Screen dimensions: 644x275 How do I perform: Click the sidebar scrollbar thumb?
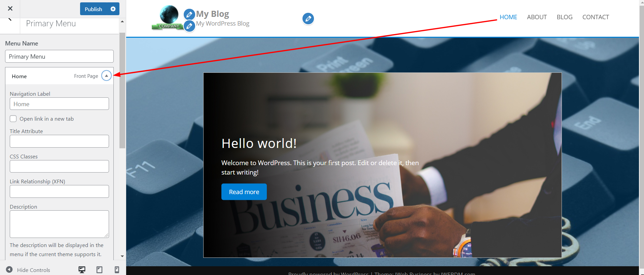[x=122, y=90]
